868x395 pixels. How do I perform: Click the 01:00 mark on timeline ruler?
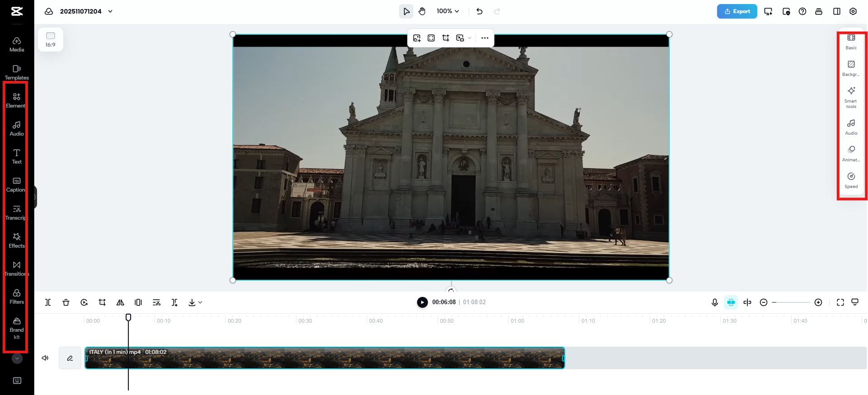point(517,321)
